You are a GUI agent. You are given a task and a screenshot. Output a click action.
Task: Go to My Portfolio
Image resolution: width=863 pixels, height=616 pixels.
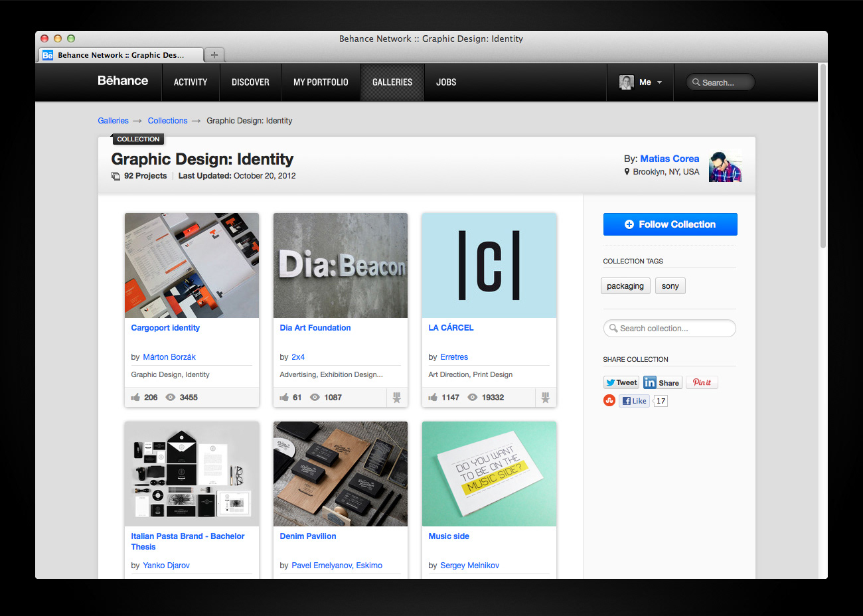click(x=321, y=82)
